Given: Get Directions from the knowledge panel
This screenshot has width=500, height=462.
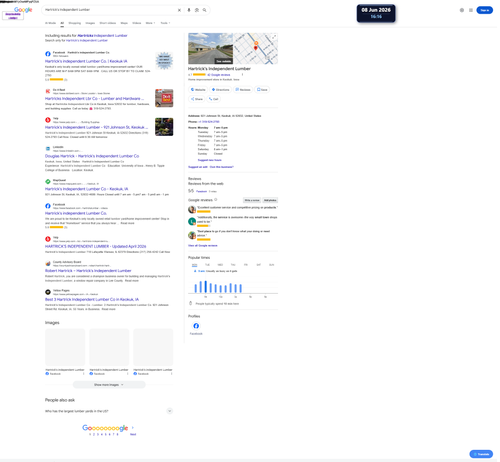Looking at the screenshot, I should pos(220,90).
